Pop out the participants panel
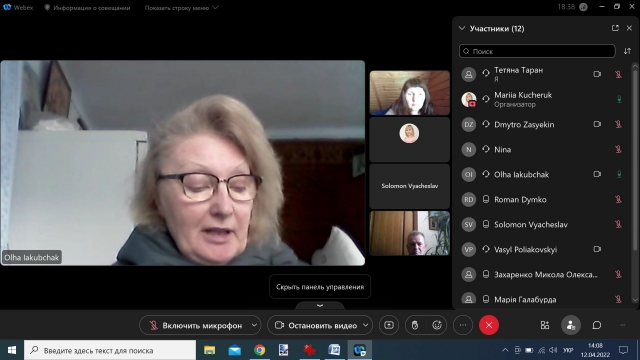This screenshot has height=360, width=640. click(615, 28)
